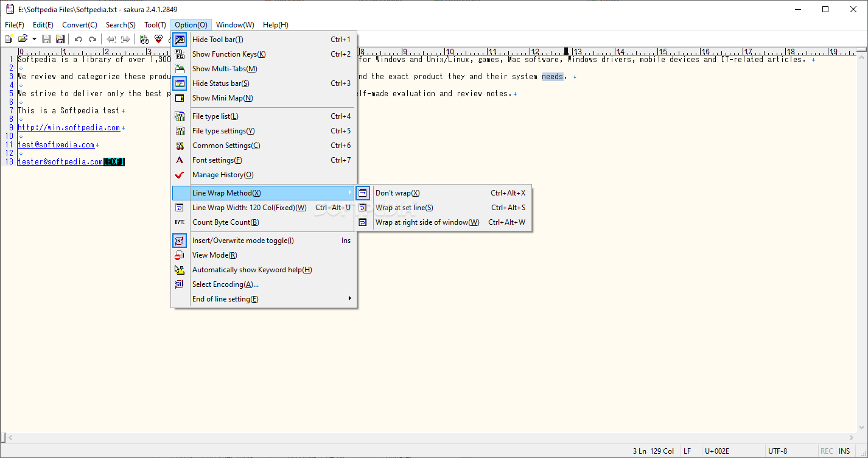The image size is (868, 458).
Task: Click the BYTE count icon
Action: 180,222
